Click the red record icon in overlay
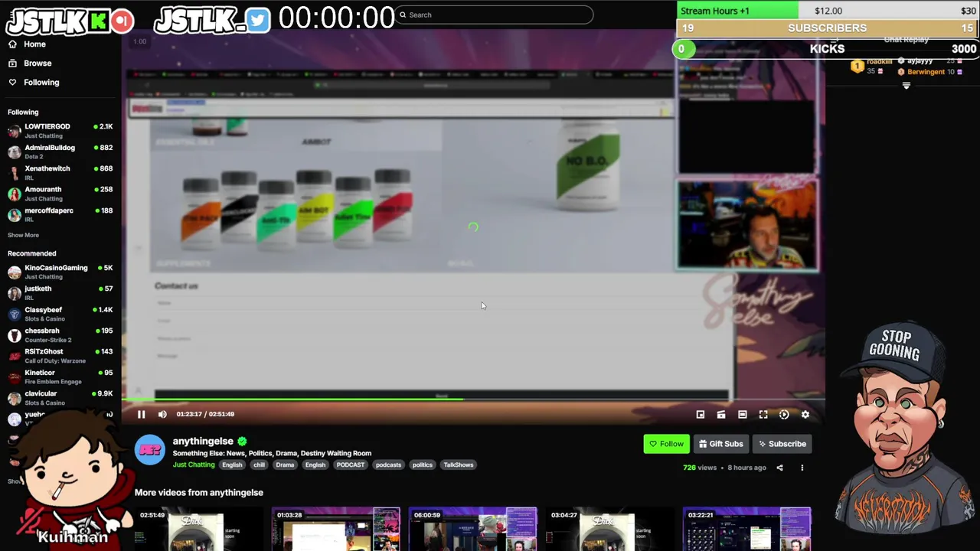 (122, 21)
